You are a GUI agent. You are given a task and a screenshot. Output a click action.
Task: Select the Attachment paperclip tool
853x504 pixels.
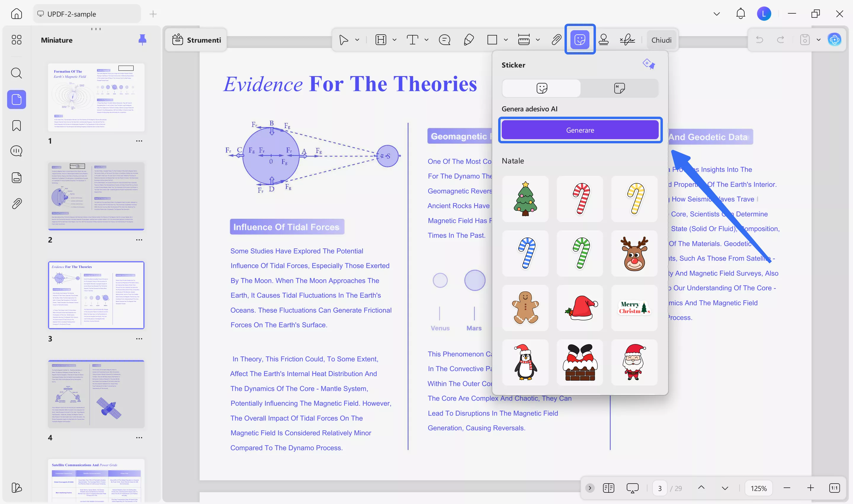click(556, 40)
